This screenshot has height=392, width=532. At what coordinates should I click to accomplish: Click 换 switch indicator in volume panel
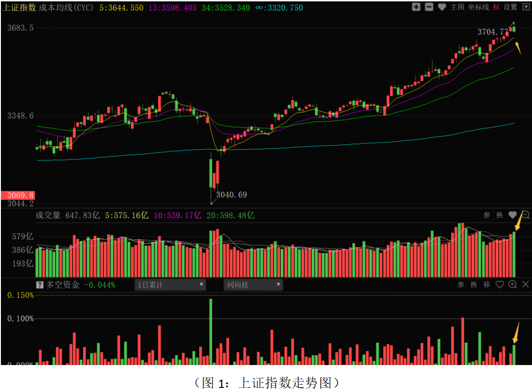click(x=500, y=215)
